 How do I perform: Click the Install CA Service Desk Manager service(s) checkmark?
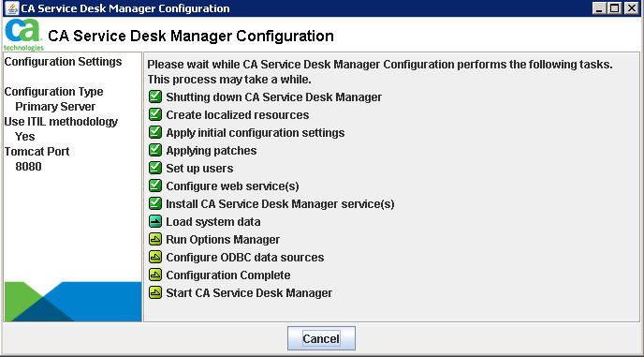point(154,203)
